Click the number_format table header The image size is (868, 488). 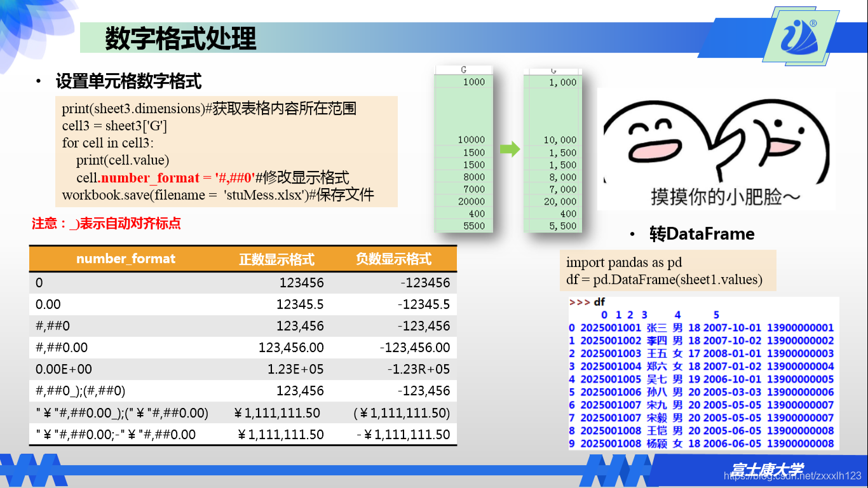pos(126,259)
